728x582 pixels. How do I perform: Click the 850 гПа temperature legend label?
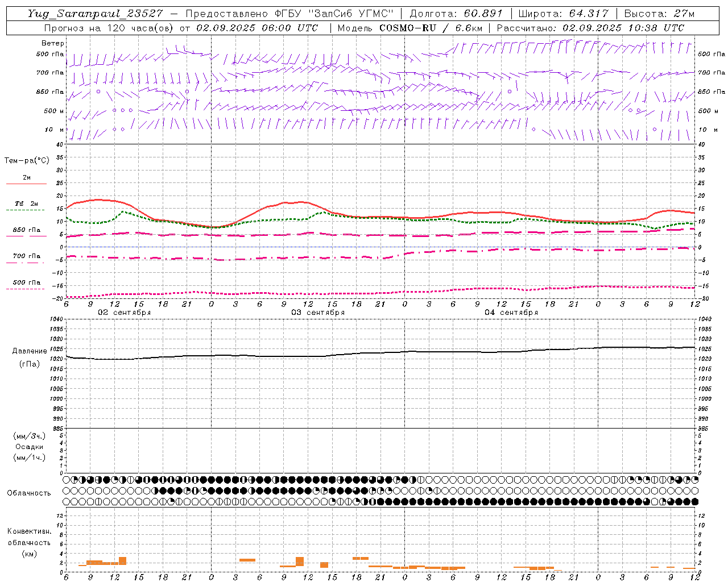tap(27, 230)
